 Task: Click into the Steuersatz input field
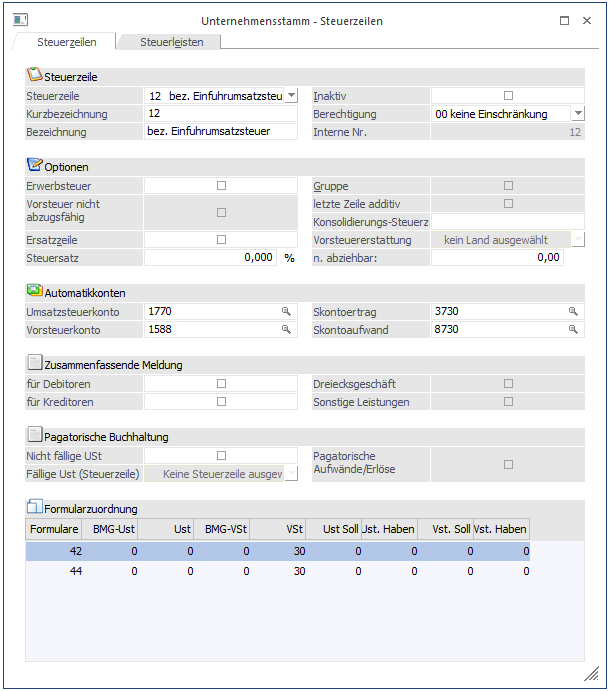(x=211, y=258)
